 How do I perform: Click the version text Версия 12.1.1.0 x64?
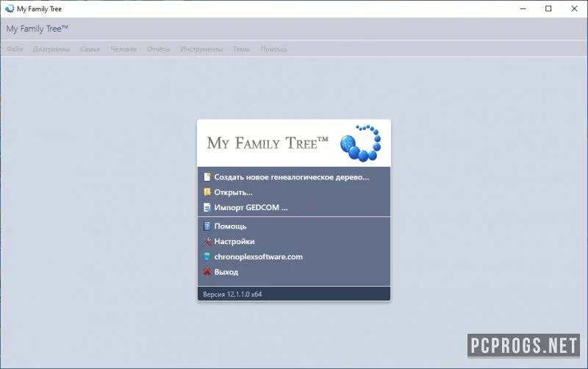pos(232,294)
